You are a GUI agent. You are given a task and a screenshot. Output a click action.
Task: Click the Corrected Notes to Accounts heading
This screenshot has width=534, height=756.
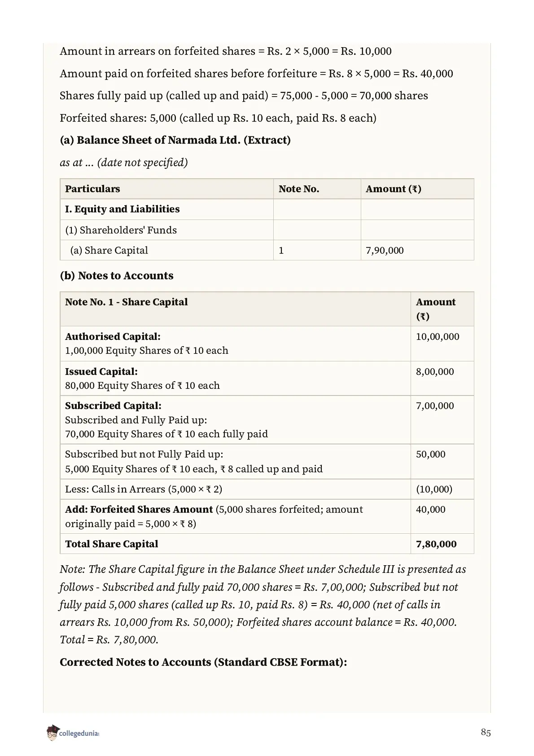[x=203, y=663]
